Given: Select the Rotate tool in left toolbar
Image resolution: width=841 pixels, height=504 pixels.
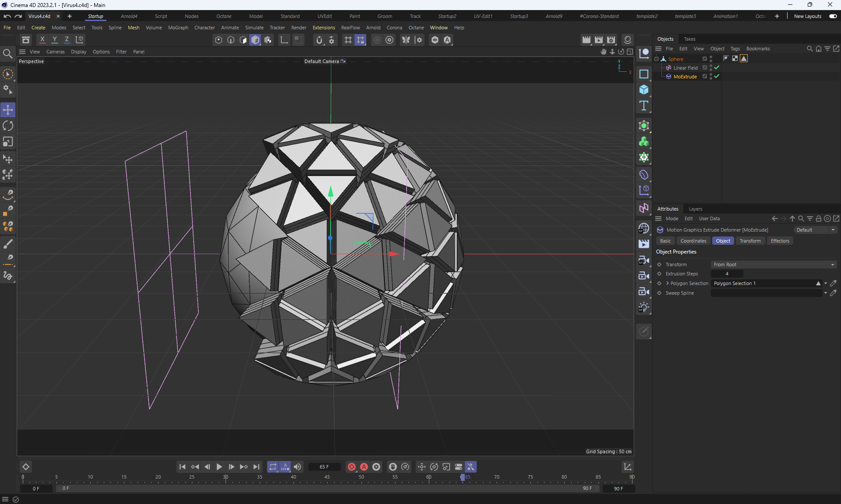Looking at the screenshot, I should pos(8,126).
